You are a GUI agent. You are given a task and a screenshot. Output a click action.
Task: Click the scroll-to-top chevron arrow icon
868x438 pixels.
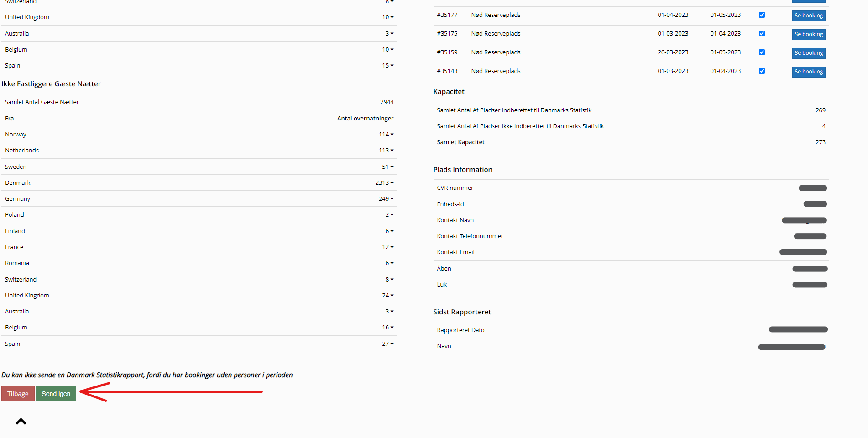point(21,422)
